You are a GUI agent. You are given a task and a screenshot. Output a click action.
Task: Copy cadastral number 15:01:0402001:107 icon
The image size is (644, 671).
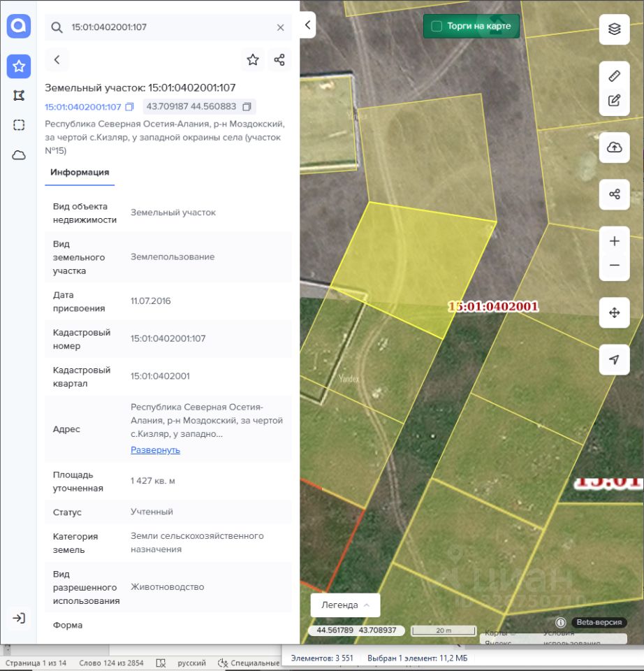coord(129,106)
